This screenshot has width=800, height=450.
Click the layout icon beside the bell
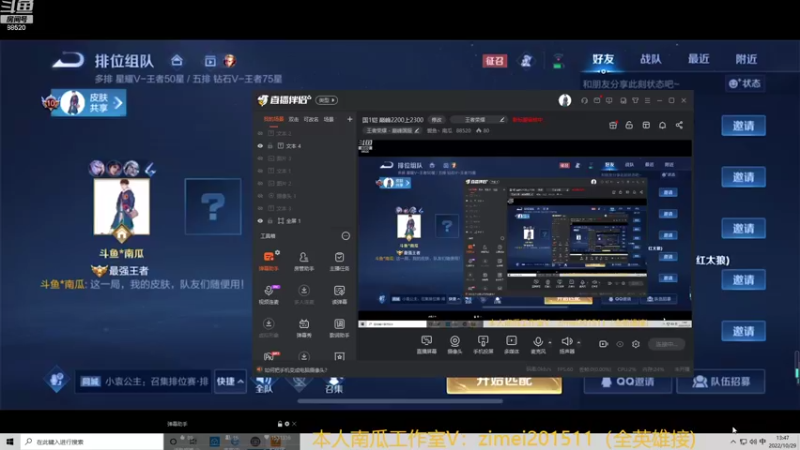click(646, 125)
